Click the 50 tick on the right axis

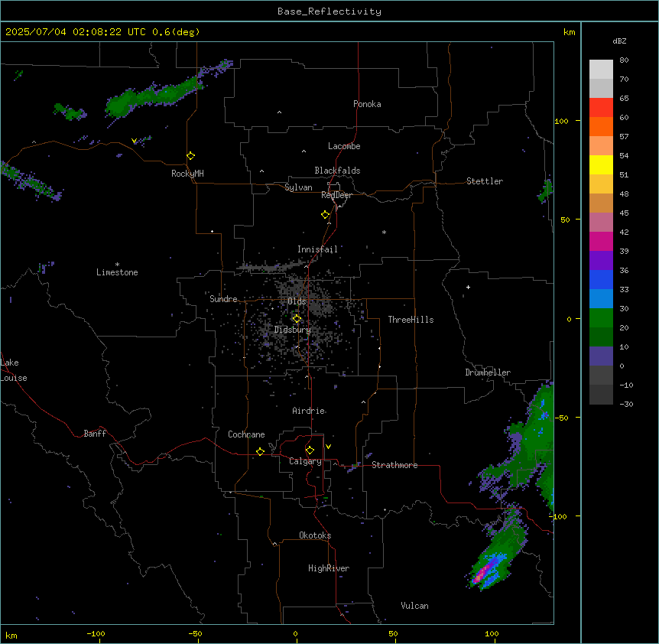pyautogui.click(x=565, y=220)
